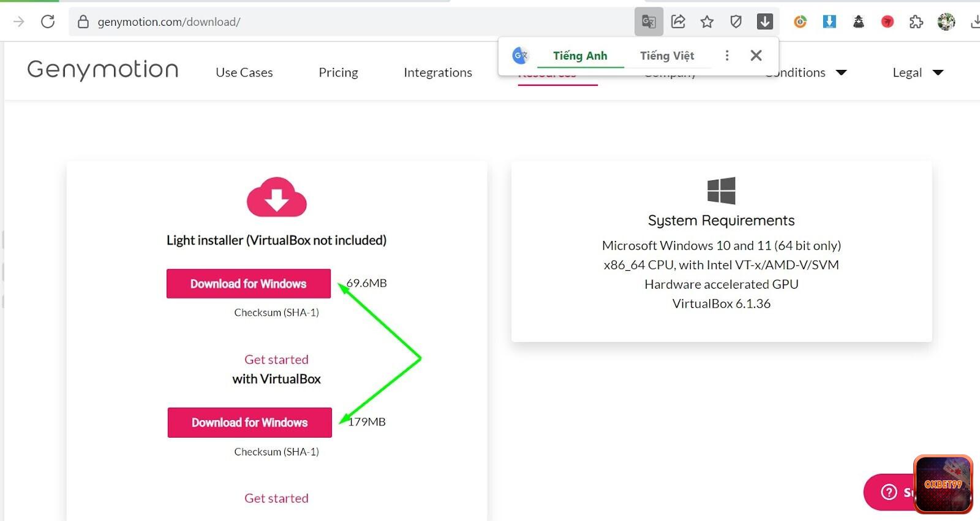The image size is (980, 521).
Task: Open the Legal menu item
Action: tap(907, 72)
